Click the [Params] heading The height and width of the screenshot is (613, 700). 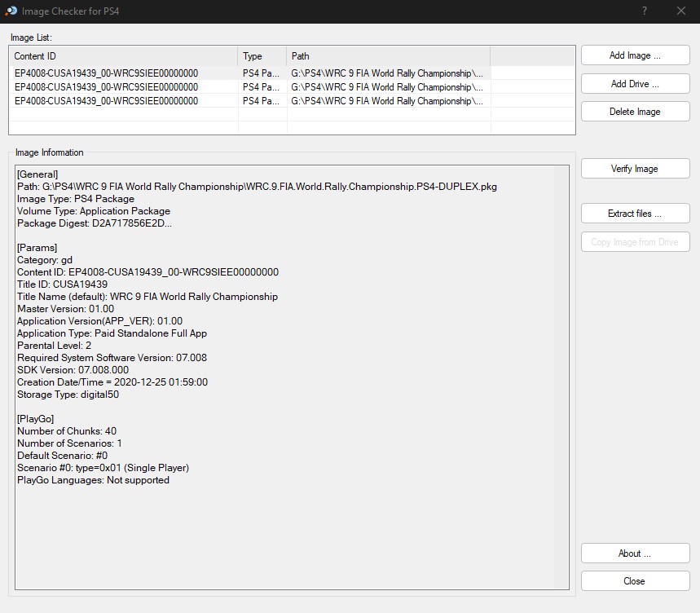(37, 248)
